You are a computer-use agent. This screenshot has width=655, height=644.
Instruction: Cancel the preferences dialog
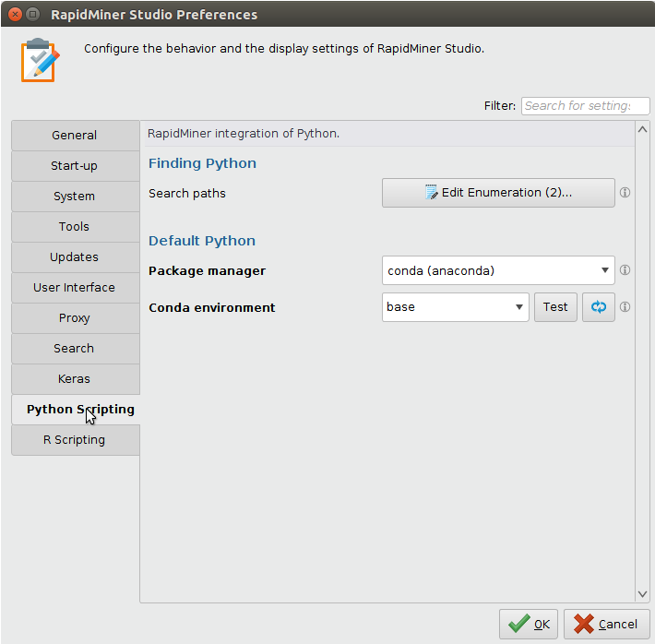[606, 625]
